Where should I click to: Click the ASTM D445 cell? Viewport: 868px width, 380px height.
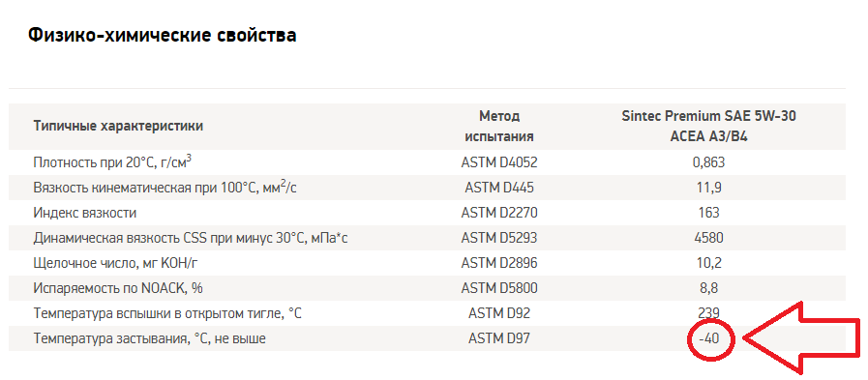[x=499, y=188]
